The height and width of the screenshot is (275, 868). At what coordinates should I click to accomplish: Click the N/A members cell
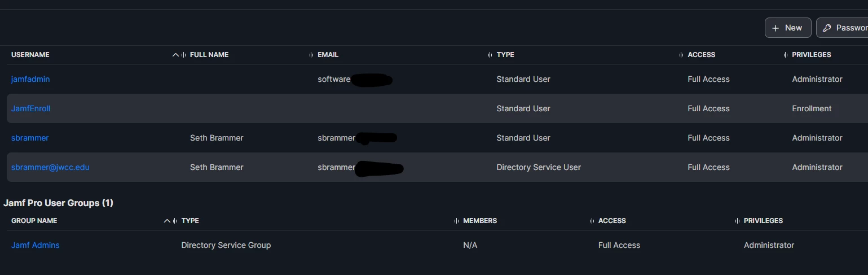click(470, 245)
